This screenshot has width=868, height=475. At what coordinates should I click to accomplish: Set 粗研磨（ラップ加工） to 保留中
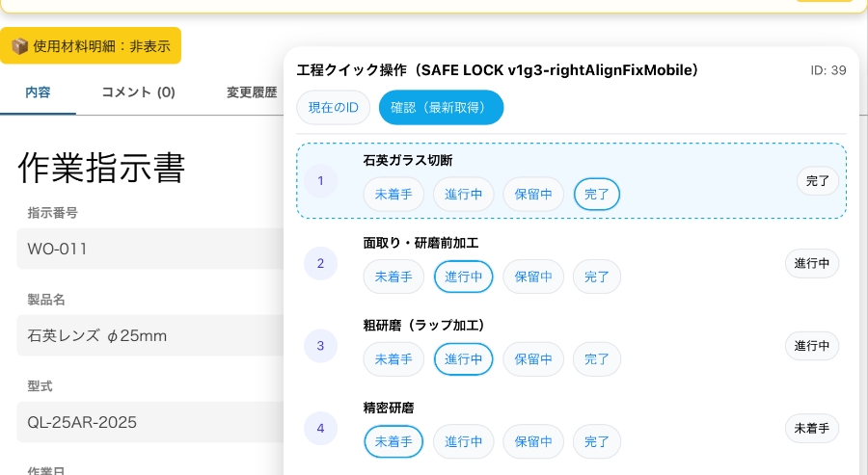point(533,359)
